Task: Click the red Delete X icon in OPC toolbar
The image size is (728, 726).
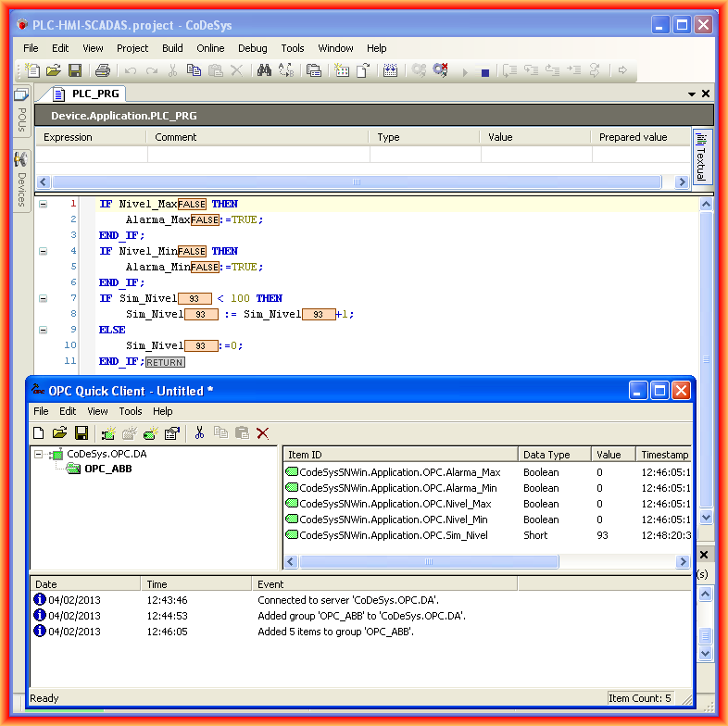Action: click(x=262, y=432)
